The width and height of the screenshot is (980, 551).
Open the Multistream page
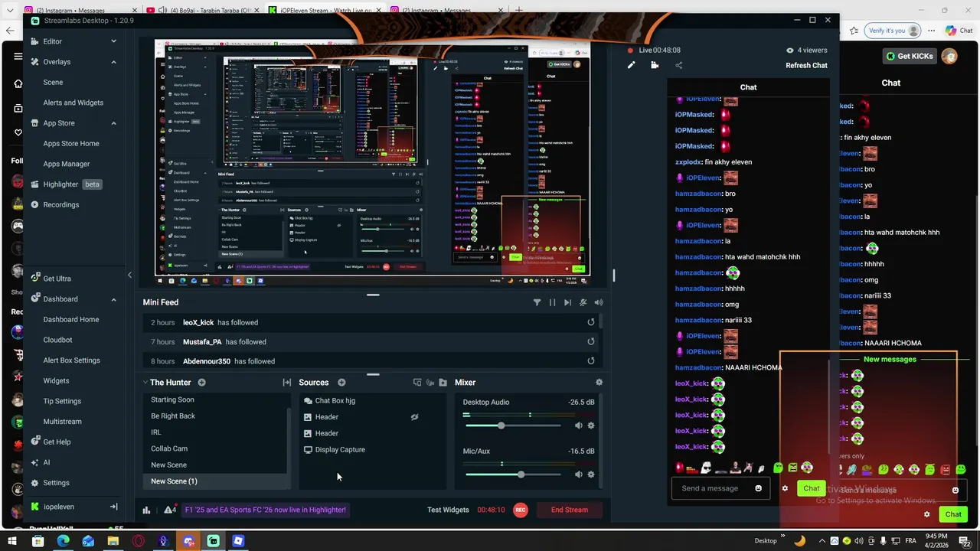(62, 422)
